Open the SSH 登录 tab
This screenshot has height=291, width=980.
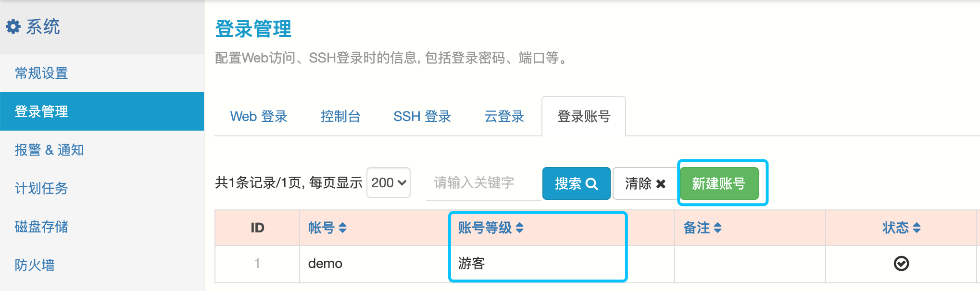pyautogui.click(x=422, y=116)
